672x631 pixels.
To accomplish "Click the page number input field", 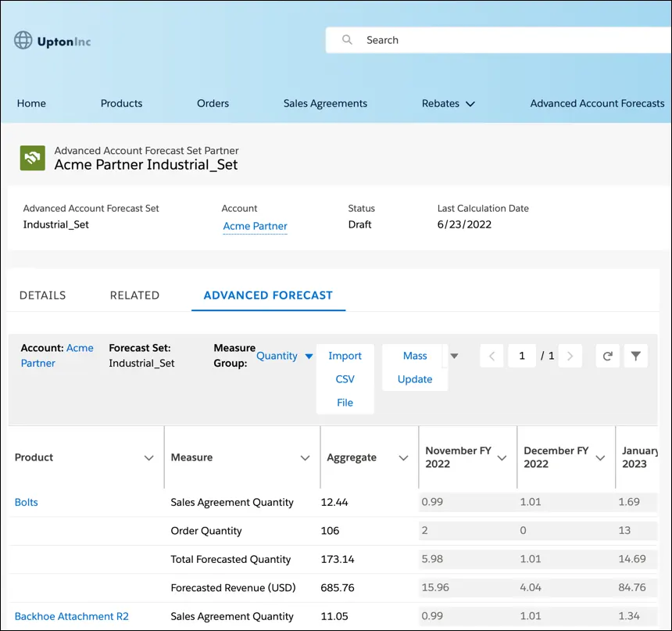I will [x=521, y=356].
